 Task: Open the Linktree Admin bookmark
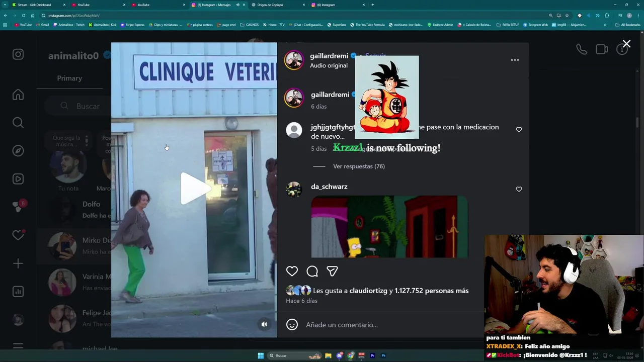[440, 25]
